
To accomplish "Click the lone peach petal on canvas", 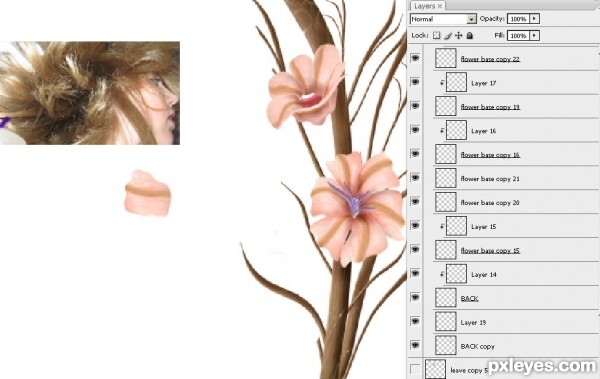I will [148, 193].
